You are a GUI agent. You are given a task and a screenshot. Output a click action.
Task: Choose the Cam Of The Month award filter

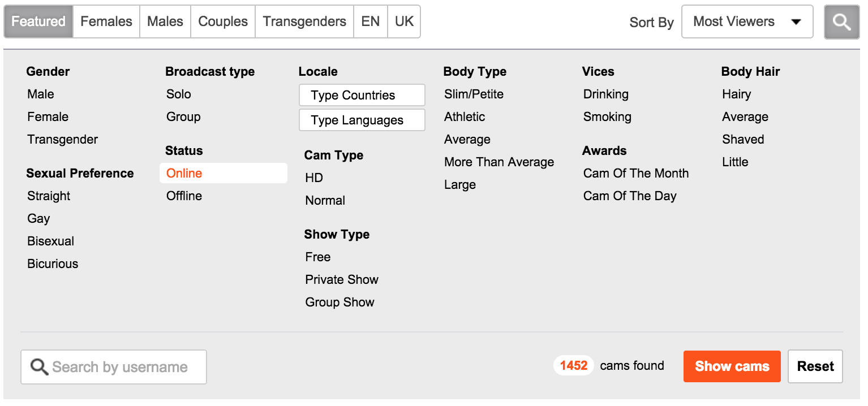click(x=636, y=174)
